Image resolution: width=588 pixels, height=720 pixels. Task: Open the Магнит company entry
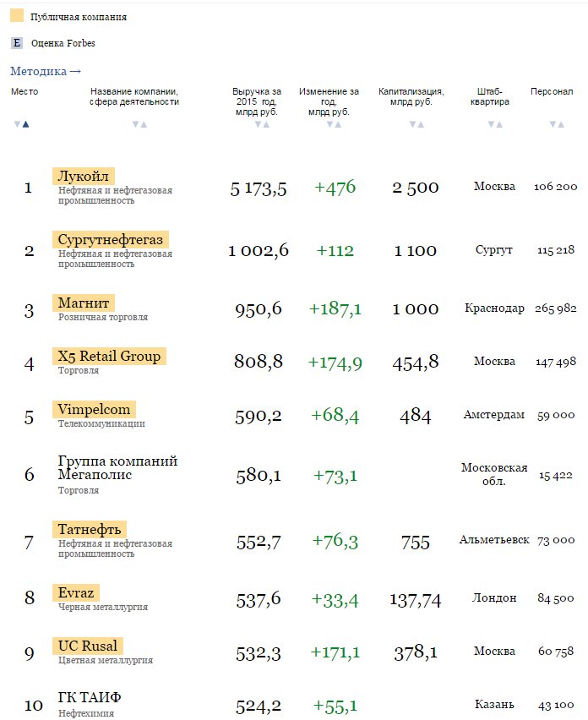83,303
